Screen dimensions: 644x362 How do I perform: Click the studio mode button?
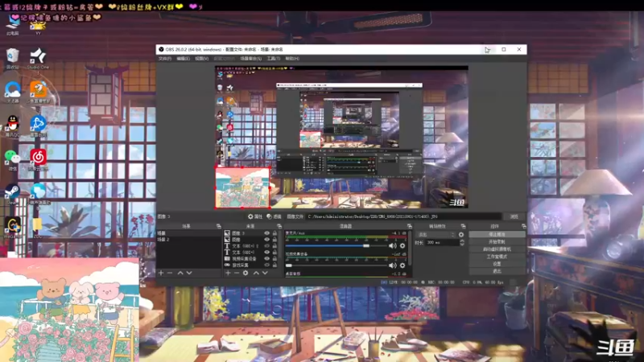point(497,257)
